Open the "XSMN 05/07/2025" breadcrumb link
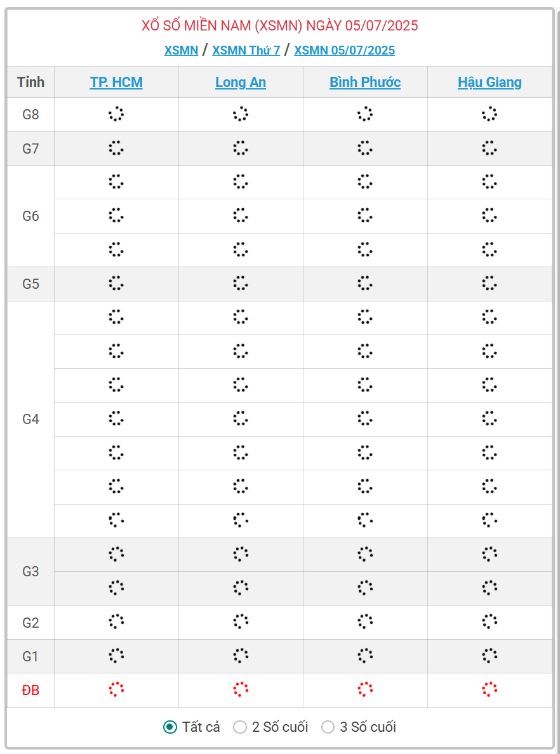Viewport: 560px width, 754px height. (x=344, y=50)
